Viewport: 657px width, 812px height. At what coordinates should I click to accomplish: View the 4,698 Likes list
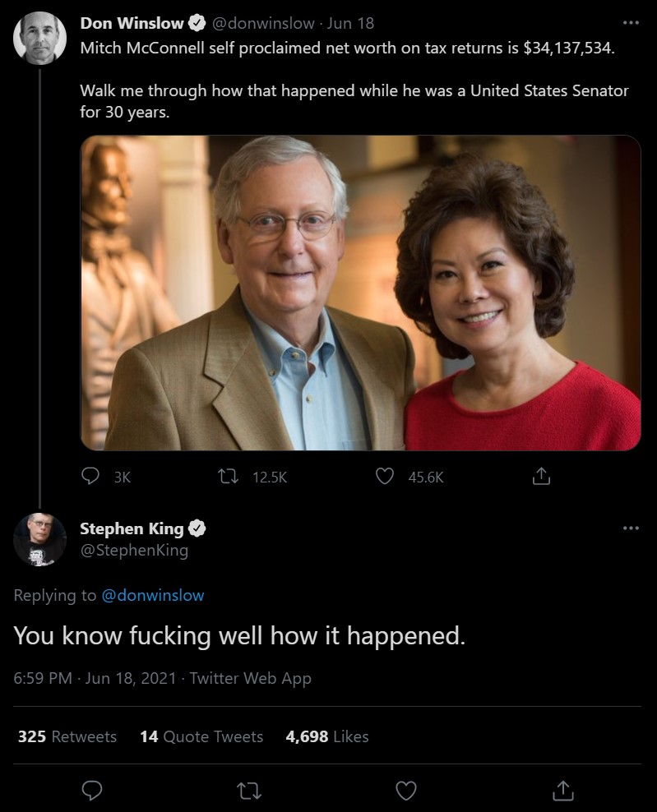tap(327, 736)
